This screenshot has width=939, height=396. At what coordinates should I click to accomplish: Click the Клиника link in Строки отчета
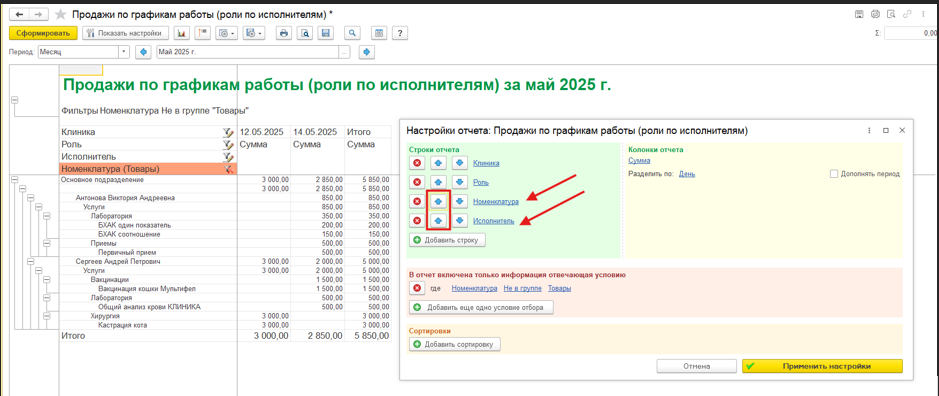click(486, 163)
